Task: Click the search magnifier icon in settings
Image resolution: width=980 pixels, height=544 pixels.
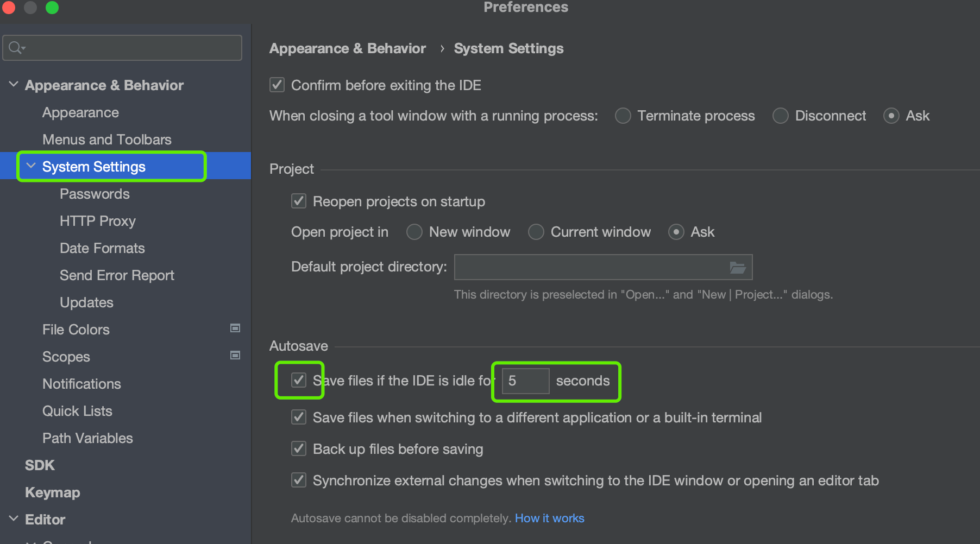Action: [x=16, y=48]
